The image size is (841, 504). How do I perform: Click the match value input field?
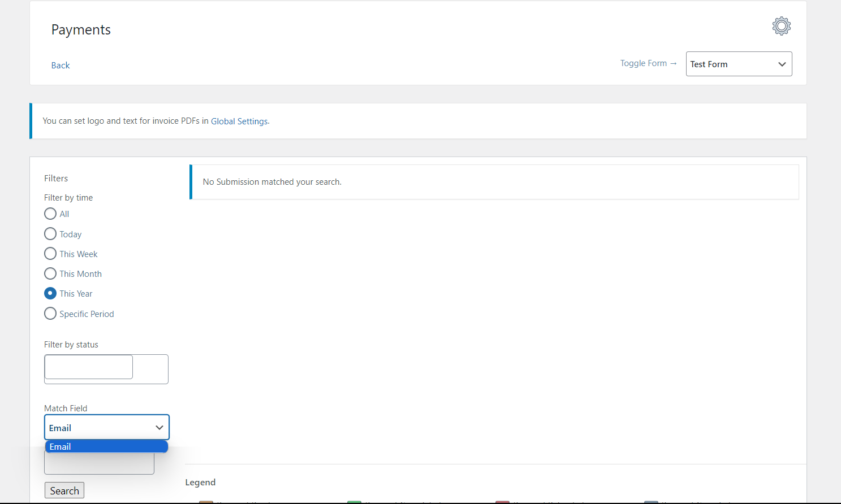[99, 463]
